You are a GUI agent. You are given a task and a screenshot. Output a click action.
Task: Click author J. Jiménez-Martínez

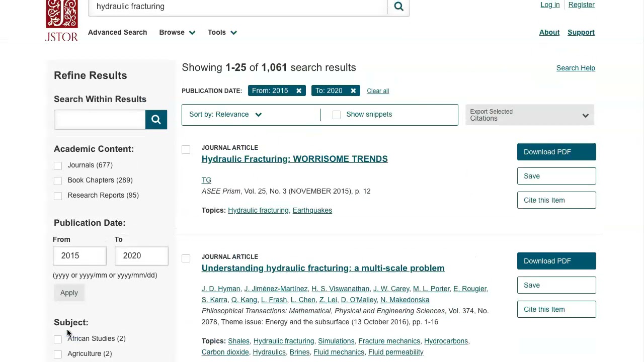click(276, 289)
